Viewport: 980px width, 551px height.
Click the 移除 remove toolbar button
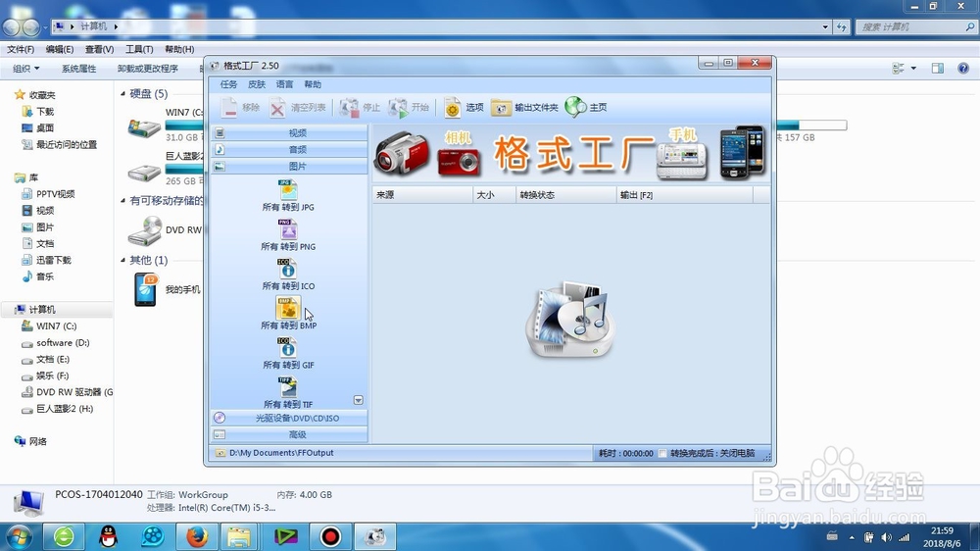point(240,108)
